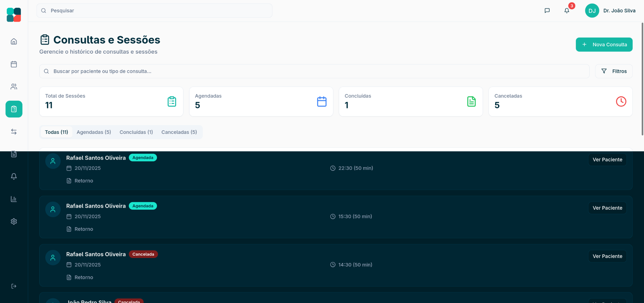
Task: Select the Concluídas (1) tab
Action: click(136, 132)
